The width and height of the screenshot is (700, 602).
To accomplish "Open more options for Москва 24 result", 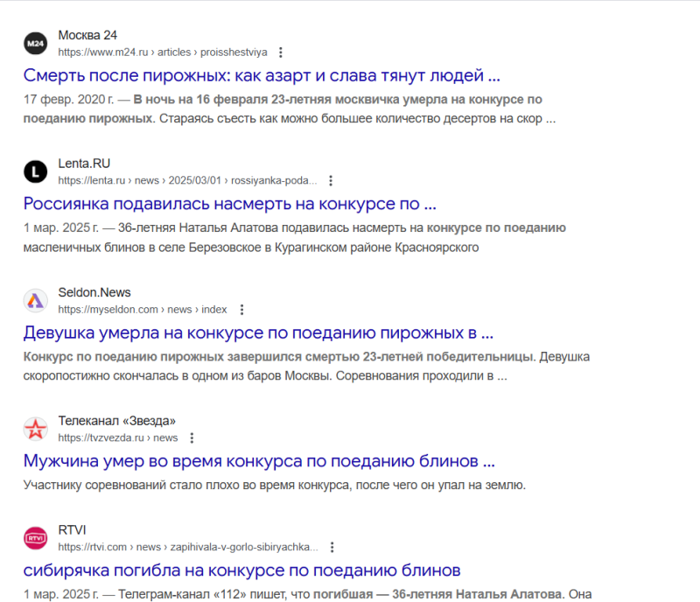I will pyautogui.click(x=280, y=52).
